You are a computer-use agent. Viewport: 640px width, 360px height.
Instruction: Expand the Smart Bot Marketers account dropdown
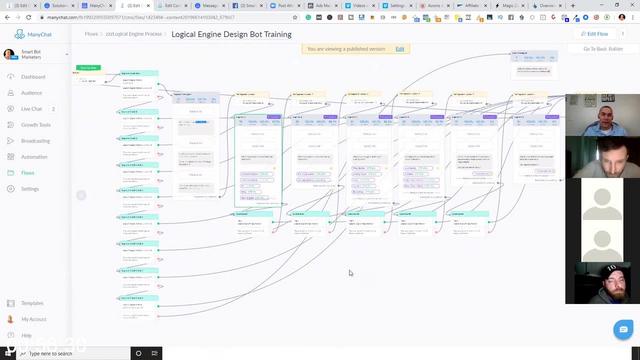click(67, 54)
